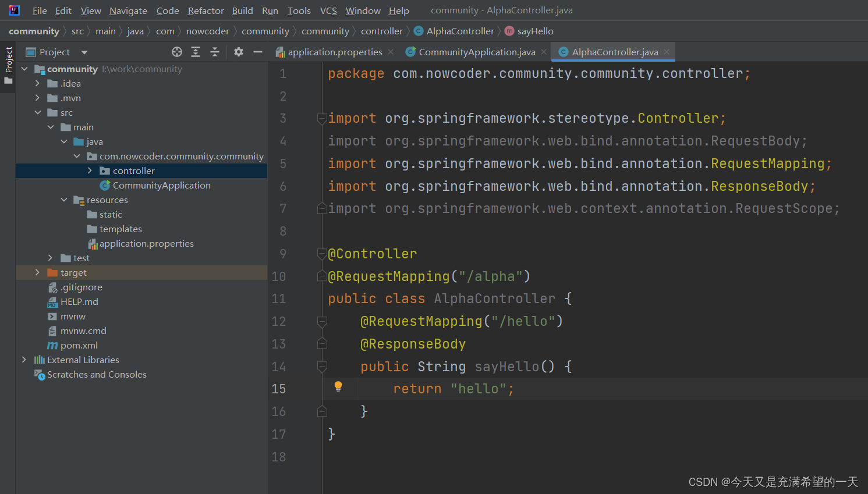Image resolution: width=868 pixels, height=494 pixels.
Task: Click the Collapse All icon in Project panel
Action: pyautogui.click(x=215, y=52)
